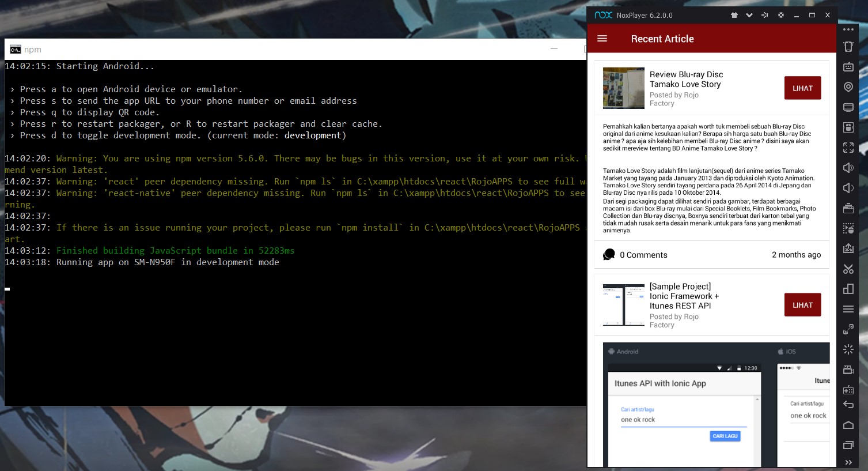Tap the Android home button in Nox sidebar
Screen dimensions: 868x471
pyautogui.click(x=848, y=425)
